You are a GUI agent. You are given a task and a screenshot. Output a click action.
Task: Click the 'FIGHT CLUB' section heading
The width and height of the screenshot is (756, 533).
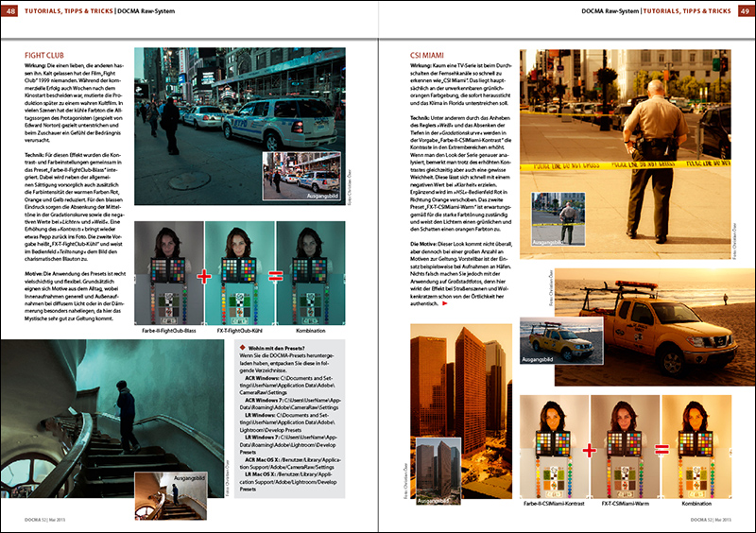tap(43, 56)
